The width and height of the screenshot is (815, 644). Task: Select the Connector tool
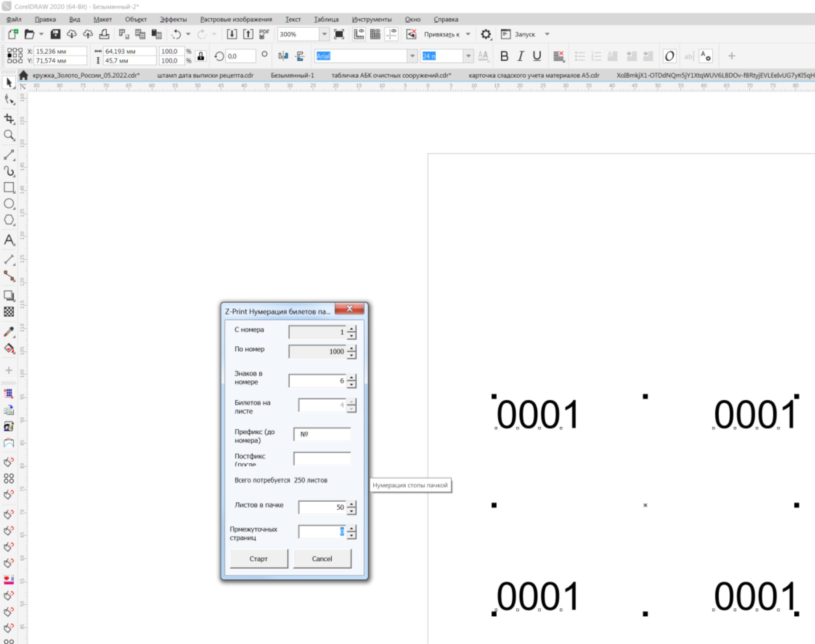click(x=9, y=276)
